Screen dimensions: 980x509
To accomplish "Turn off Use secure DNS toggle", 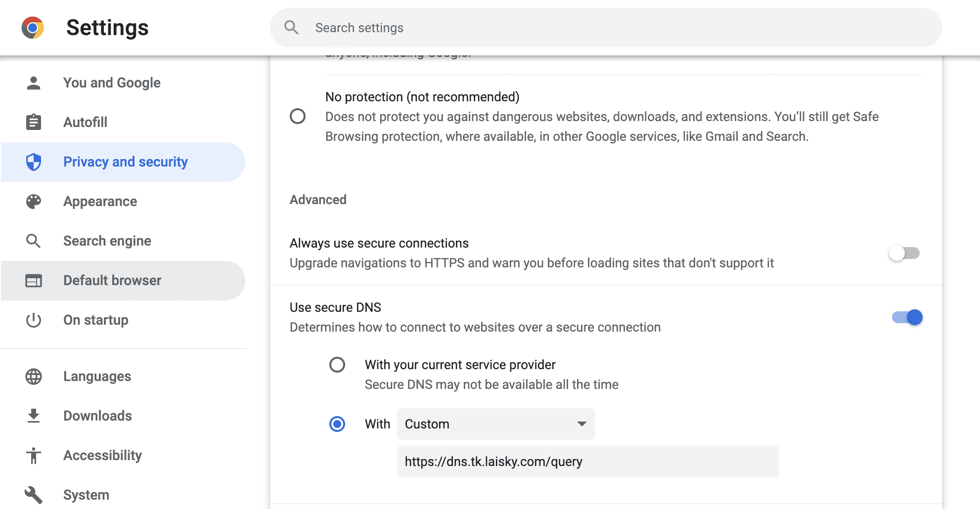I will point(907,317).
